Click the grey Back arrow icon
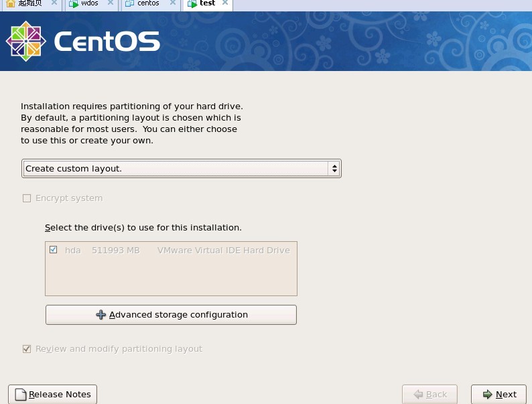This screenshot has height=404, width=532. coord(418,394)
